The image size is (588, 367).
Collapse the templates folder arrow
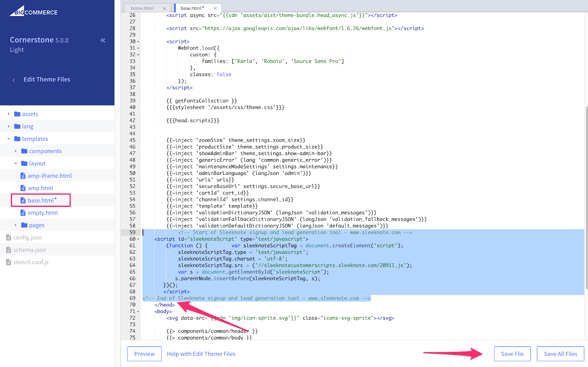9,139
